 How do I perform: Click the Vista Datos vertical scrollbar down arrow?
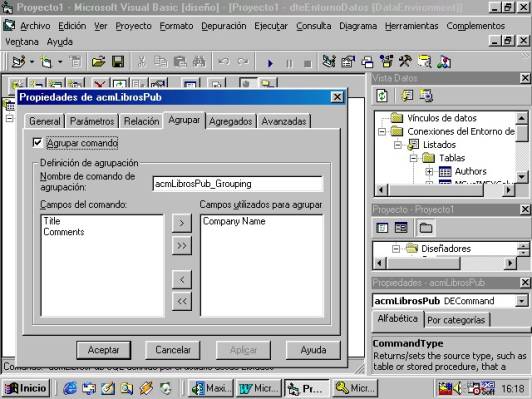pyautogui.click(x=522, y=176)
